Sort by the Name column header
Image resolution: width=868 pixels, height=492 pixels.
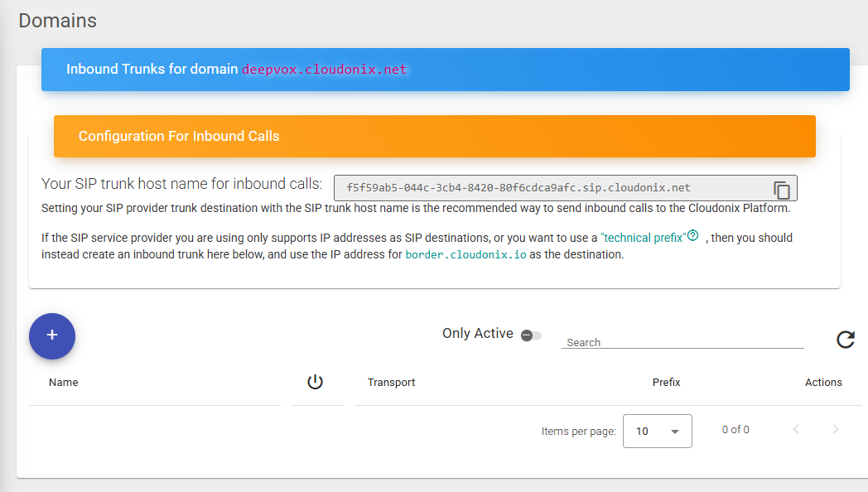pos(64,383)
